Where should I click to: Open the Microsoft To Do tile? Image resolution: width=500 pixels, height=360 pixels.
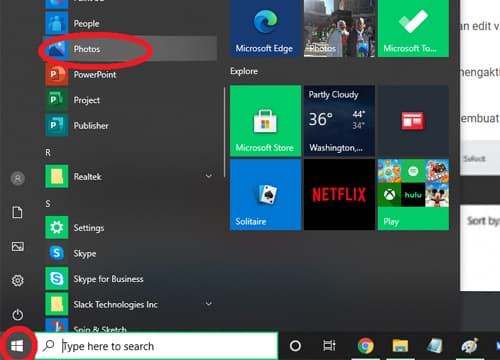tap(413, 28)
